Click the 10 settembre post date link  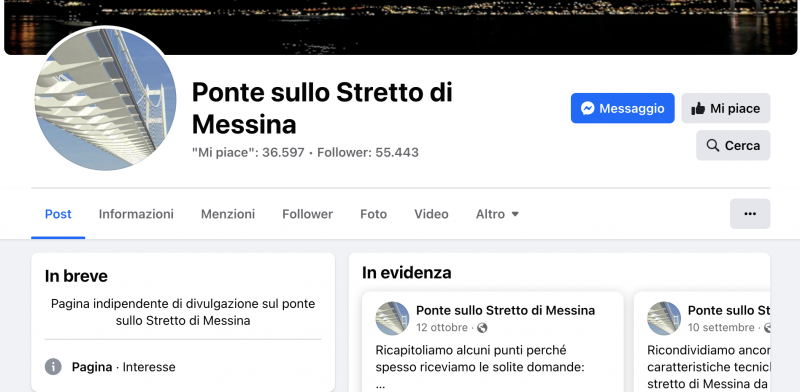[721, 327]
